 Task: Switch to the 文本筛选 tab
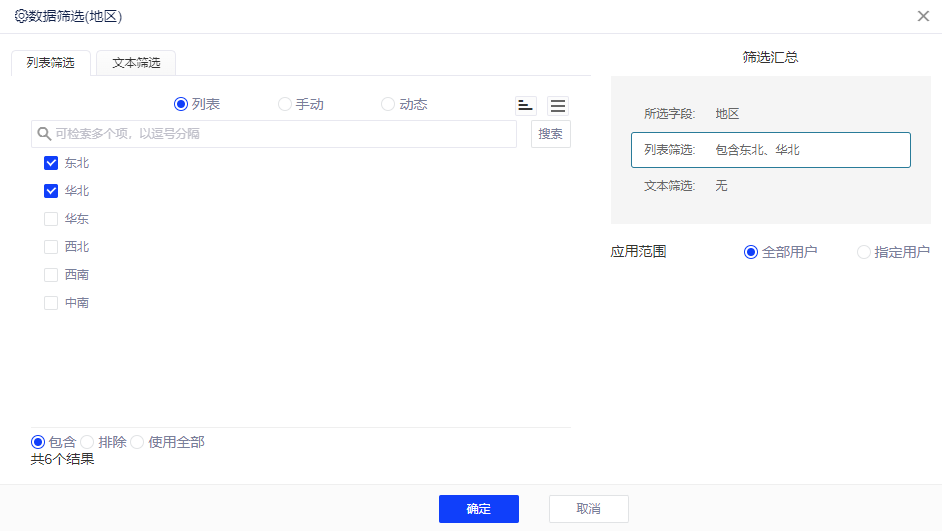tap(136, 62)
